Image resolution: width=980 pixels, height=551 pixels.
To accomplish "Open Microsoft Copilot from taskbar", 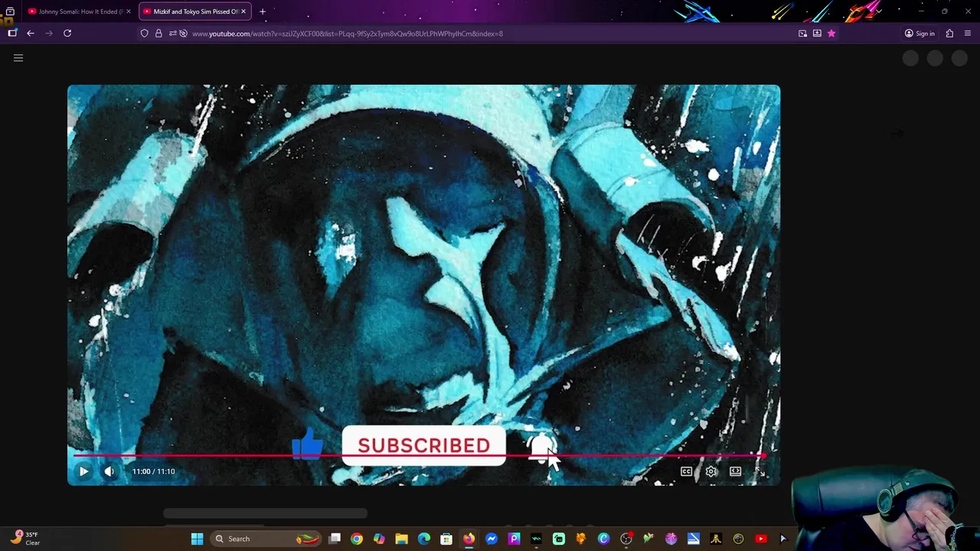I will point(379,539).
